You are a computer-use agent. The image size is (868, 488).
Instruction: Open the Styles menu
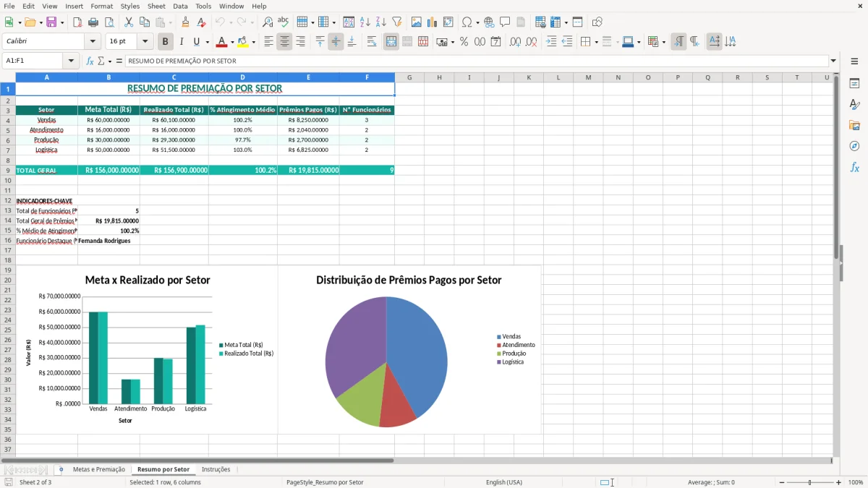(x=130, y=6)
